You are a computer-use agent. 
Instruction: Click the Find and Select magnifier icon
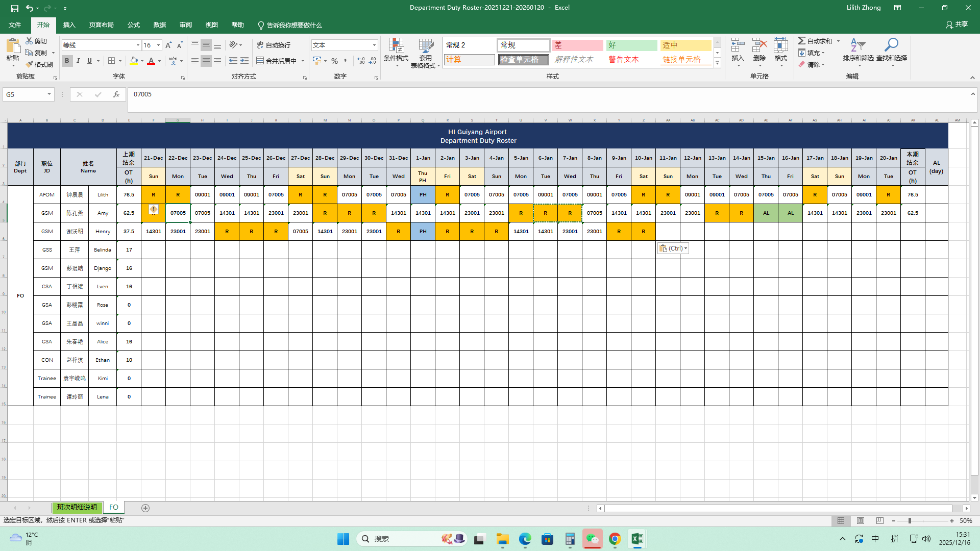891,46
